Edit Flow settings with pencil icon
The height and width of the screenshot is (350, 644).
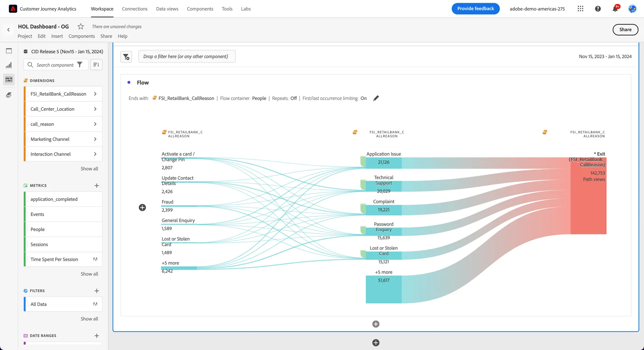tap(376, 98)
